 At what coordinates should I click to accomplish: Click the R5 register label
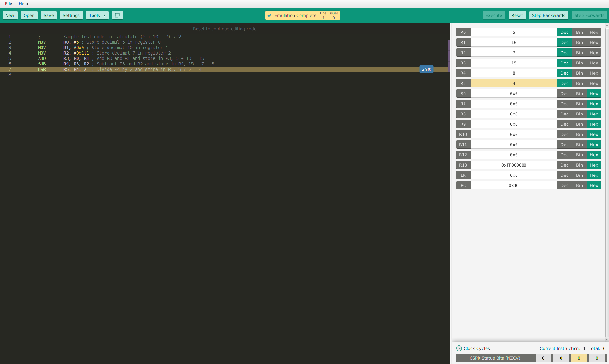(x=463, y=83)
